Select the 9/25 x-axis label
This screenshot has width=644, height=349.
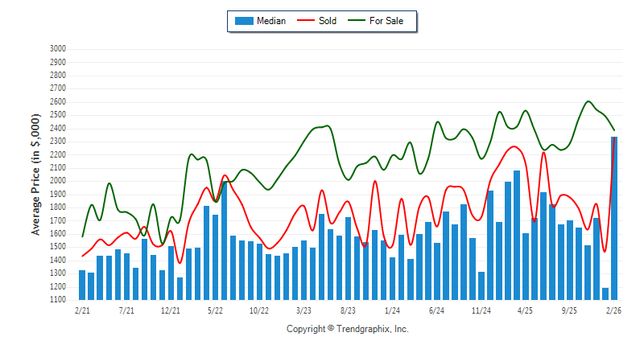pos(569,310)
